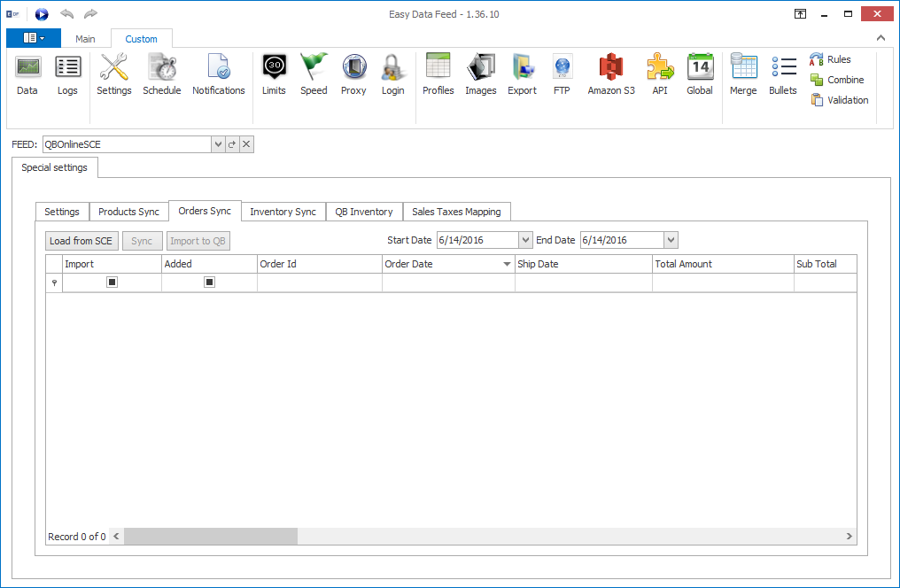Open the Limits speed sign icon
Image resolution: width=900 pixels, height=588 pixels.
(x=274, y=74)
